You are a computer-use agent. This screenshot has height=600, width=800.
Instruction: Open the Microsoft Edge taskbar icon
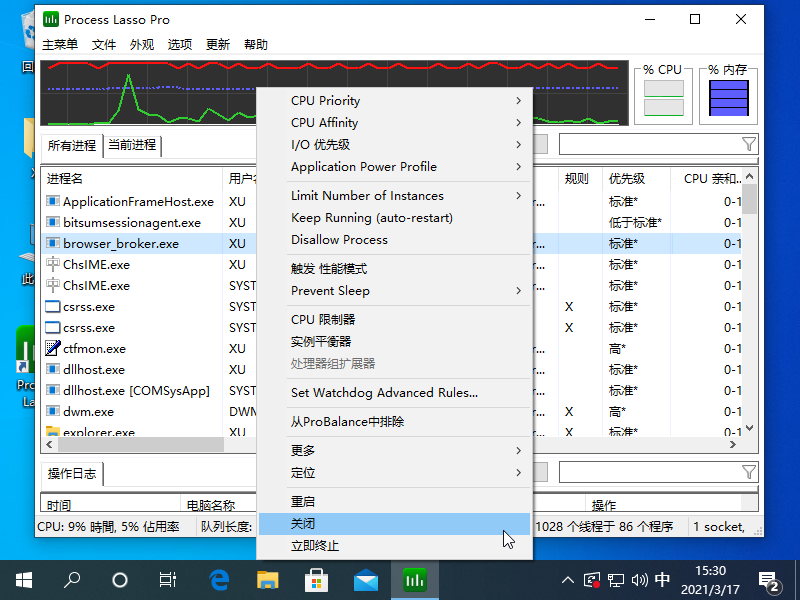pos(219,579)
